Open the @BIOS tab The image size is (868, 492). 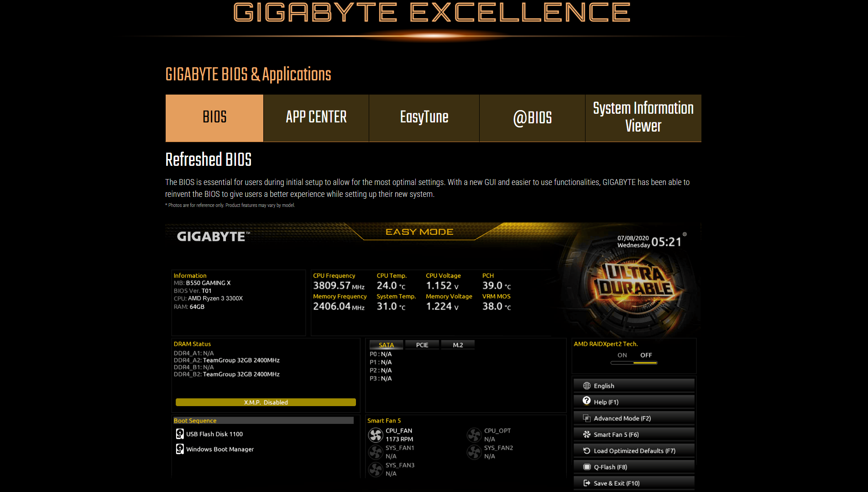[x=532, y=118]
